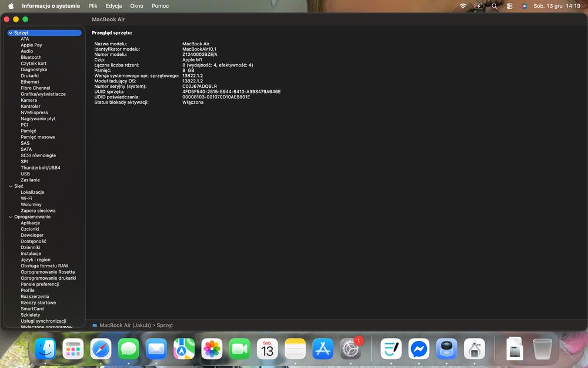
Task: Select Bluetooth in the sidebar
Action: point(31,58)
